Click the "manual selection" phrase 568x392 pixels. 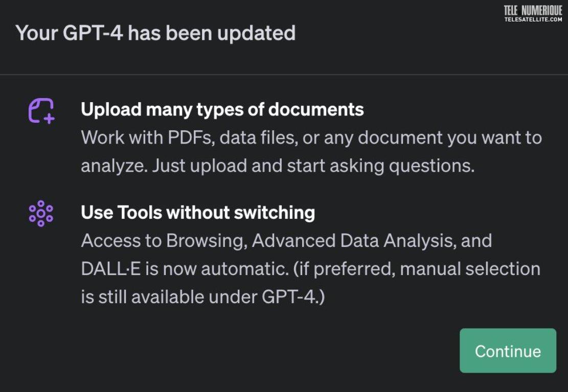coord(470,269)
